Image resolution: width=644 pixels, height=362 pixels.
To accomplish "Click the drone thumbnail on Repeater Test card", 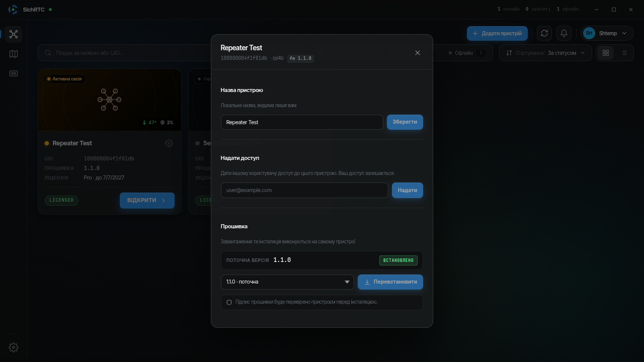I will [109, 100].
